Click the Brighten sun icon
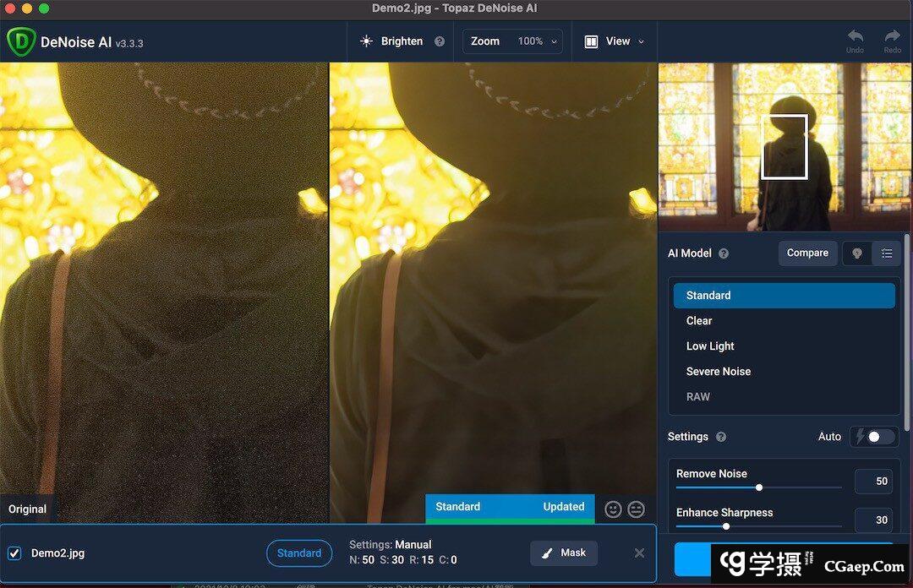The height and width of the screenshot is (588, 913). click(366, 41)
